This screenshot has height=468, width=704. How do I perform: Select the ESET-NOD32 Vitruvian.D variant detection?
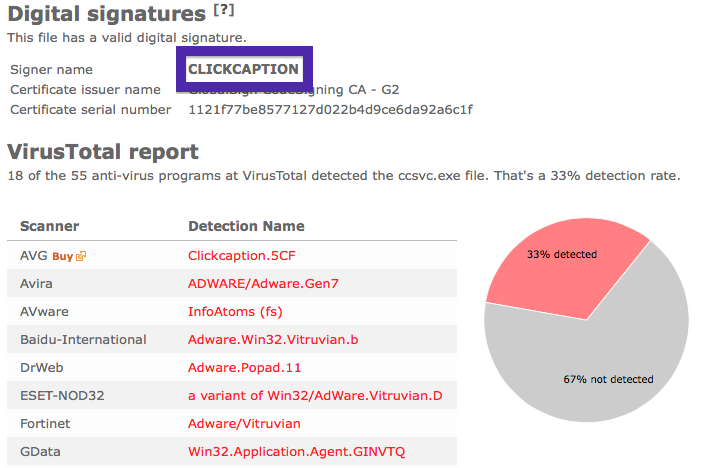[315, 396]
